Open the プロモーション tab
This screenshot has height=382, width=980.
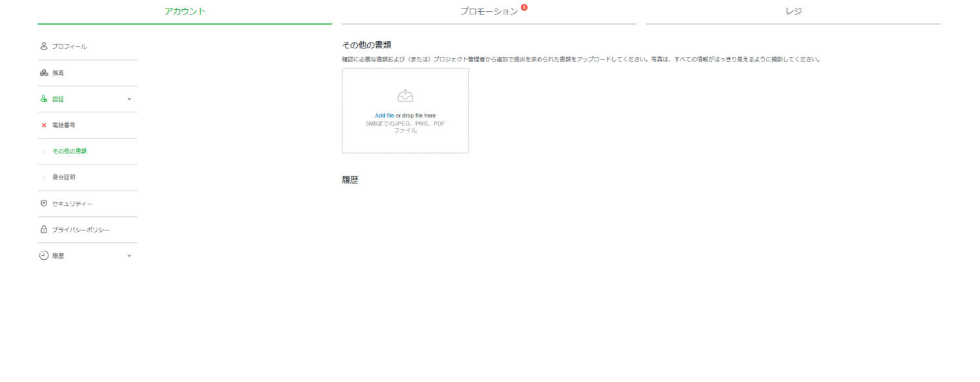(x=489, y=11)
